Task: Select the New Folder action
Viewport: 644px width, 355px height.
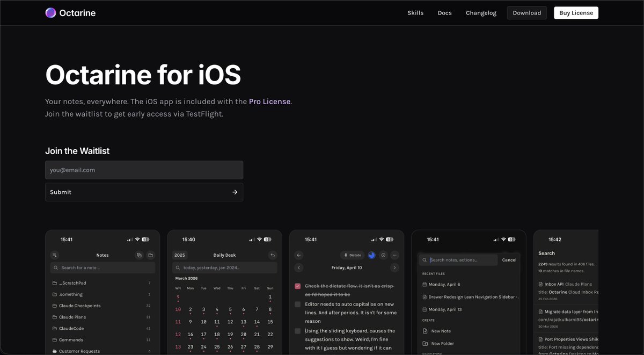Action: coord(469,343)
